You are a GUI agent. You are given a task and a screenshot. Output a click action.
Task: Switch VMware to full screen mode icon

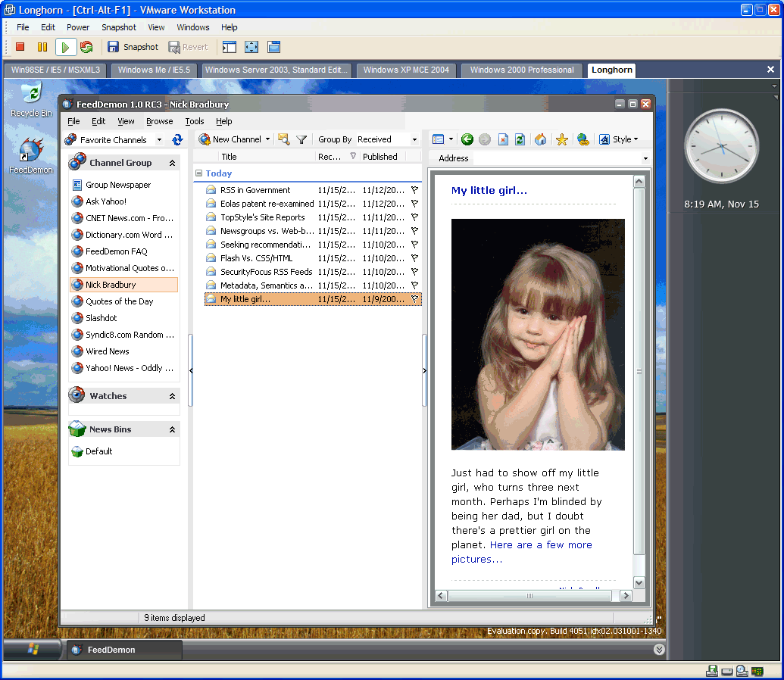click(x=251, y=47)
